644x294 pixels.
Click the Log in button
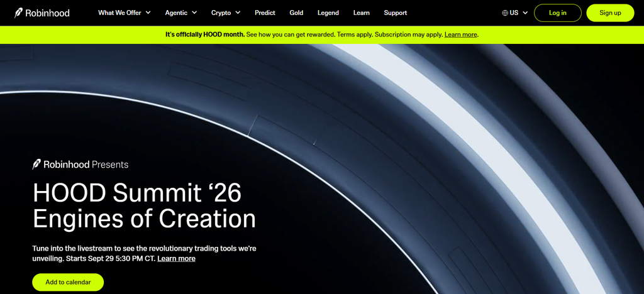coord(558,13)
